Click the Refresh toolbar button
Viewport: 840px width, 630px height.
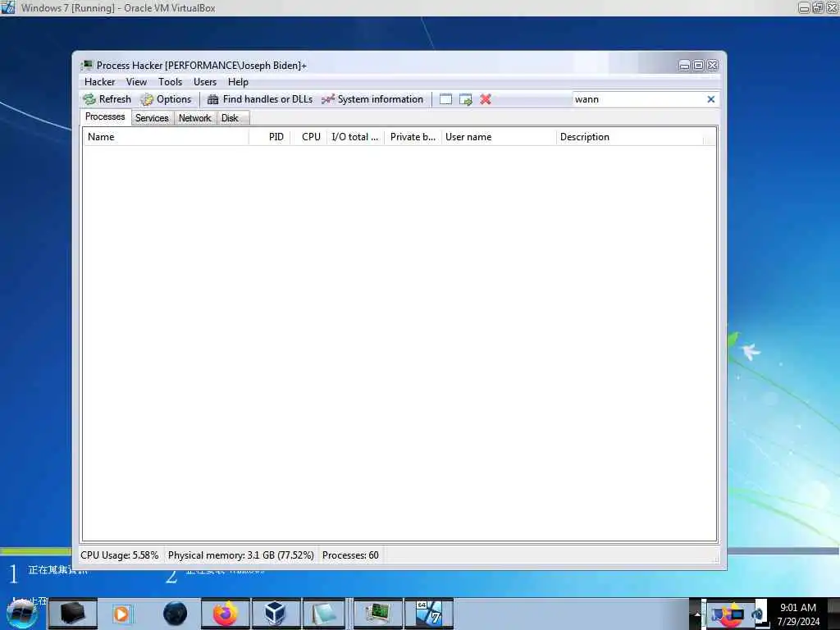coord(107,99)
